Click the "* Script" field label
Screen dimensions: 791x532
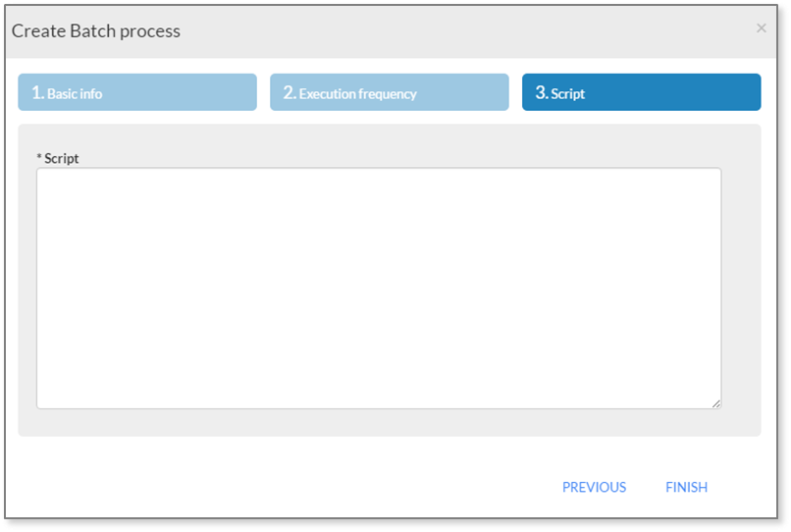[58, 158]
